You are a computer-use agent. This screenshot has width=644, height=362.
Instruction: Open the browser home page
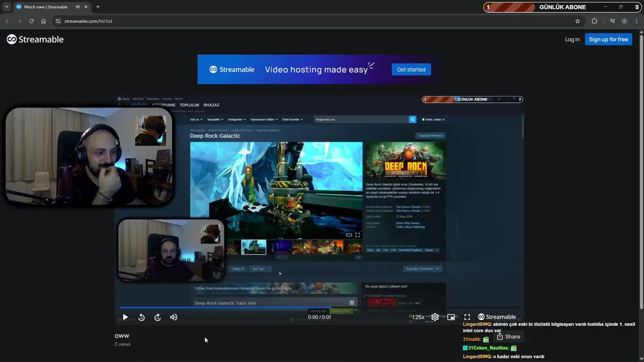point(44,21)
